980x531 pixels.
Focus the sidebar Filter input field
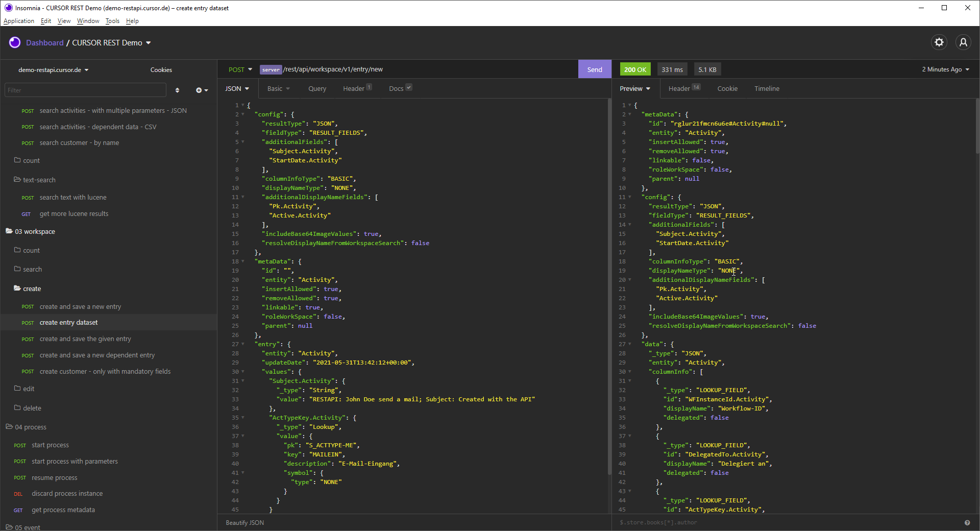pyautogui.click(x=85, y=90)
